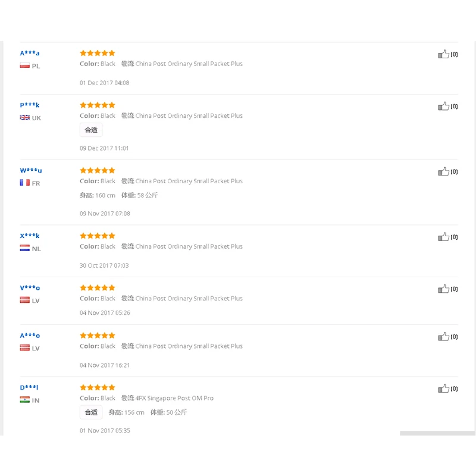Upvote the review from X***k

pos(443,237)
